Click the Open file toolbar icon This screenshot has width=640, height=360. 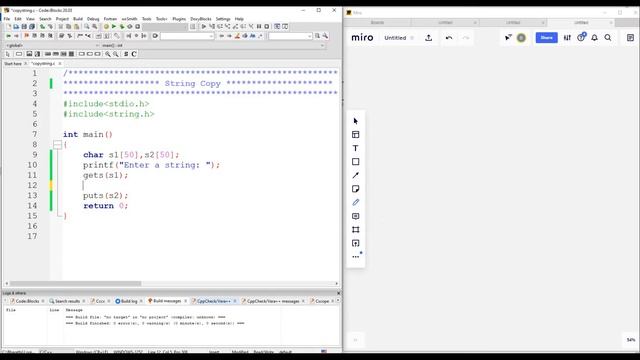[16, 27]
